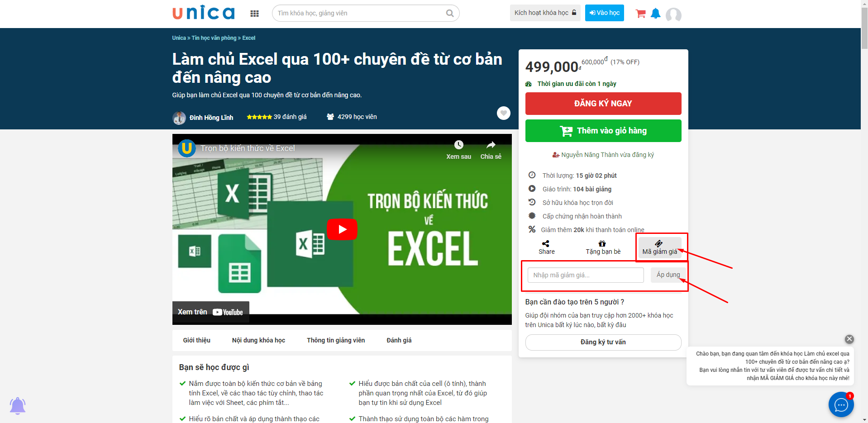Image resolution: width=868 pixels, height=423 pixels.
Task: Click Đăng ký tư vấn button
Action: pos(603,342)
